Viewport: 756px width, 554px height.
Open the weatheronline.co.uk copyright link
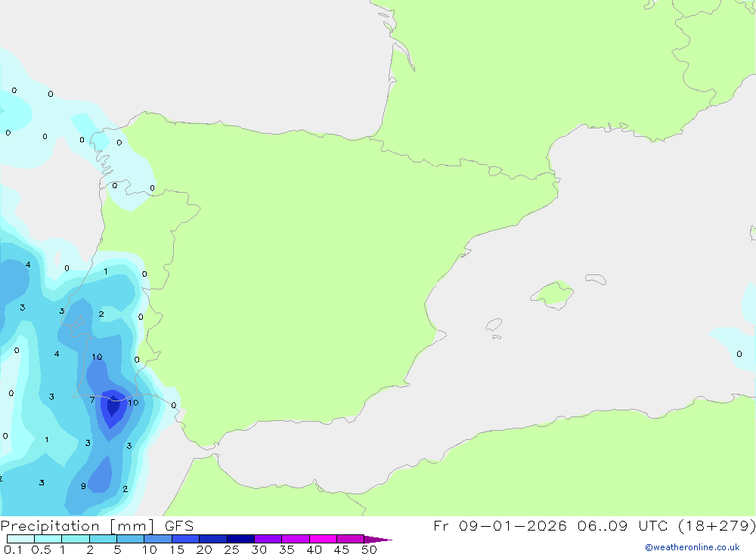[x=692, y=547]
